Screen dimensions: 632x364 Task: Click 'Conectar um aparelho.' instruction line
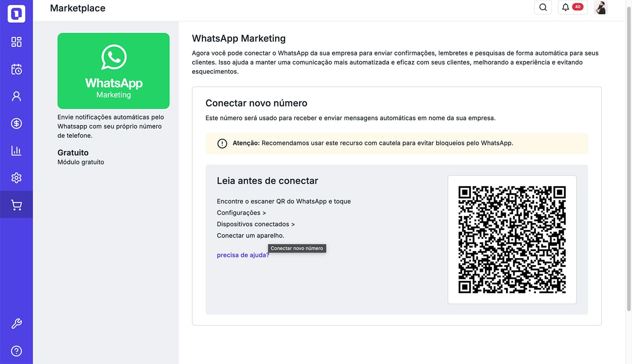(x=250, y=236)
